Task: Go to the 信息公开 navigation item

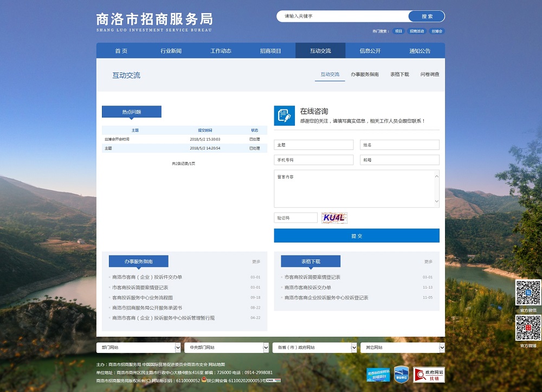Action: [x=370, y=51]
